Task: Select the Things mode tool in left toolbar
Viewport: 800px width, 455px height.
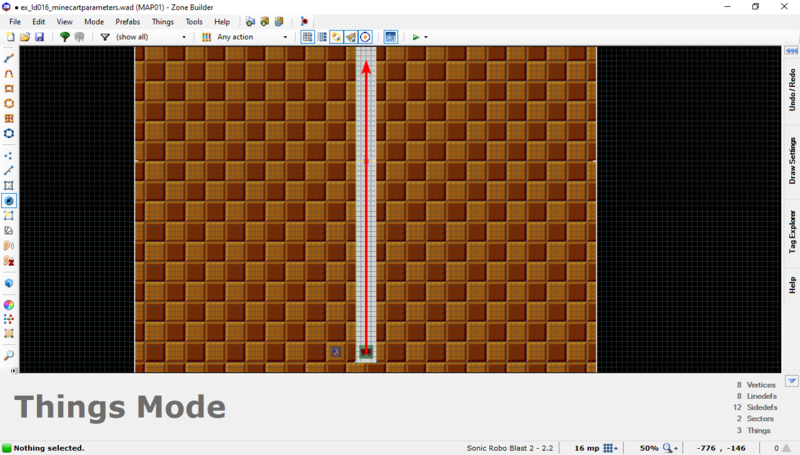Action: click(x=9, y=201)
